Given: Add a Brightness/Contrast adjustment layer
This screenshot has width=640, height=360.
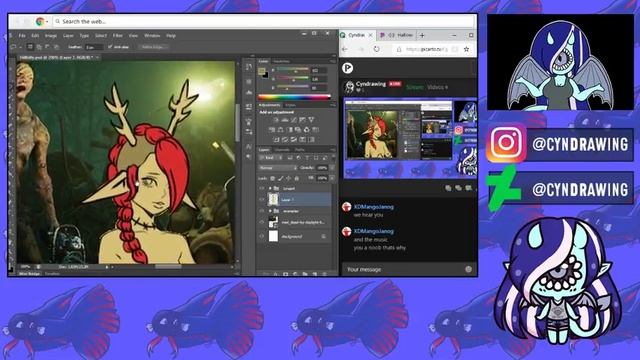Looking at the screenshot, I should pos(276,120).
